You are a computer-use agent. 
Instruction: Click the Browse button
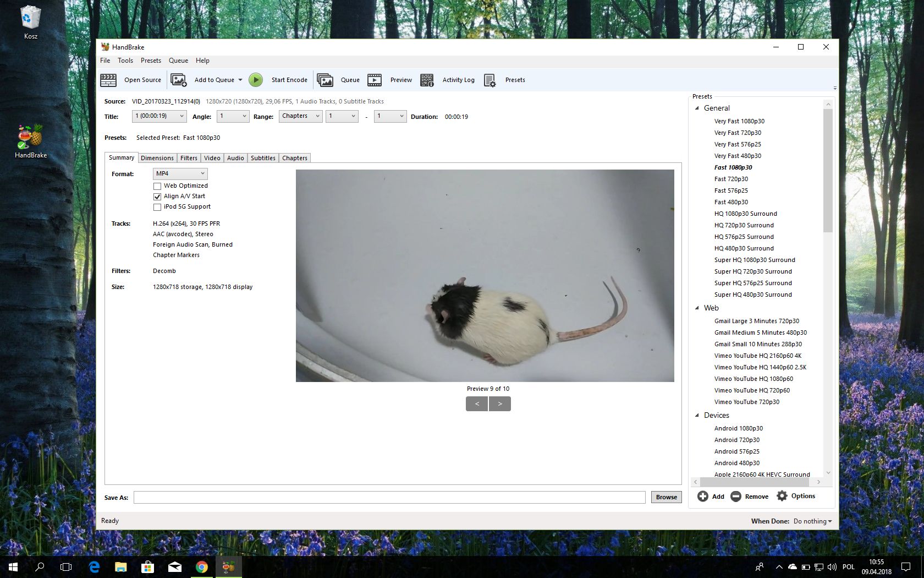click(666, 497)
